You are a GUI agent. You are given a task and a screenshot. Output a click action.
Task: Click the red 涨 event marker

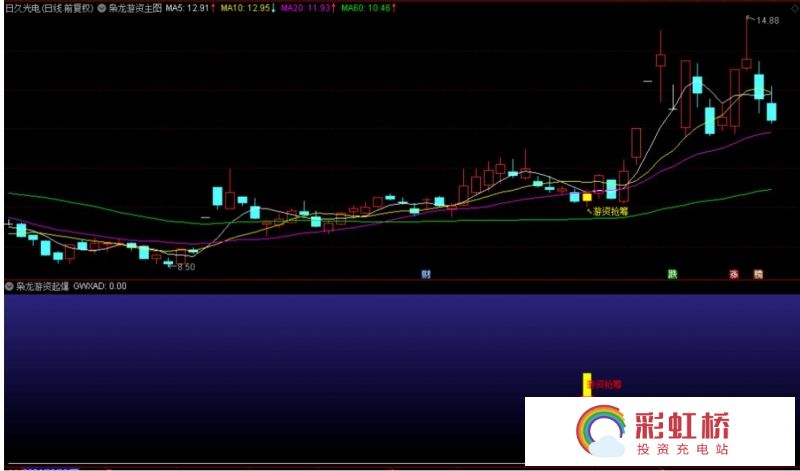(733, 274)
